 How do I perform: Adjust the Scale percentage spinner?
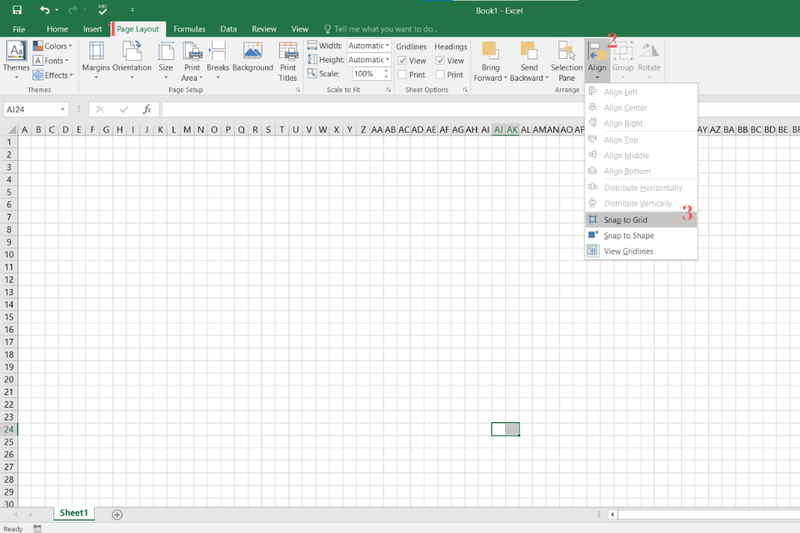386,74
